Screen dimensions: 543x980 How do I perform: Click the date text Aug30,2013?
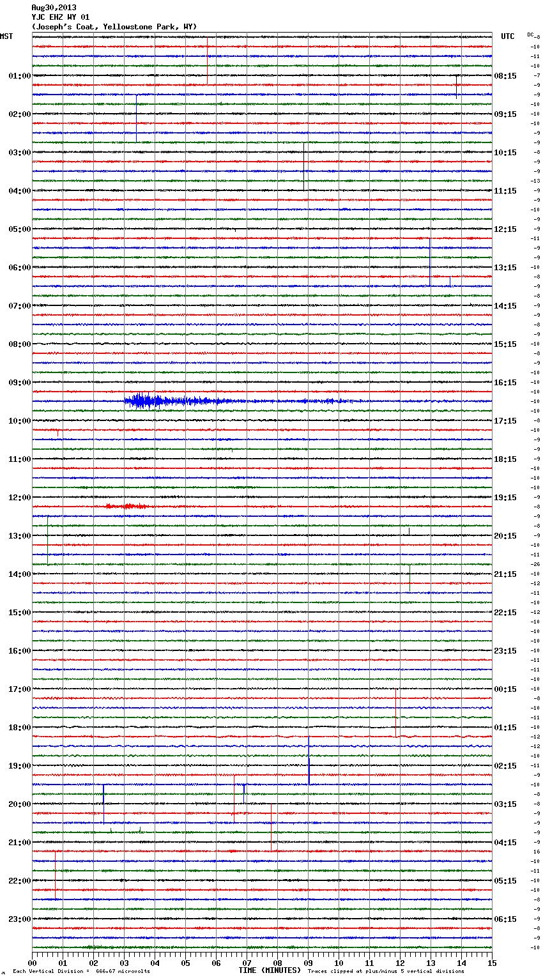point(54,8)
